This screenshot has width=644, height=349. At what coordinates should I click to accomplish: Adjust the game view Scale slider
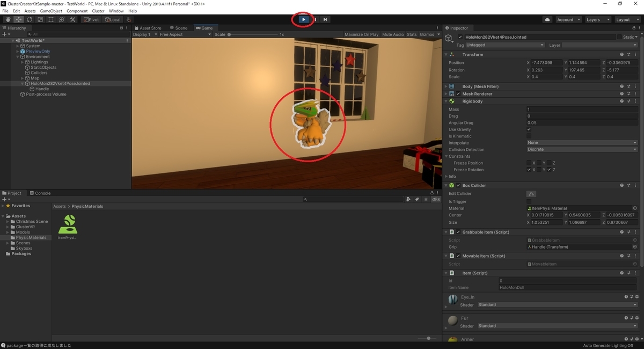coord(252,34)
